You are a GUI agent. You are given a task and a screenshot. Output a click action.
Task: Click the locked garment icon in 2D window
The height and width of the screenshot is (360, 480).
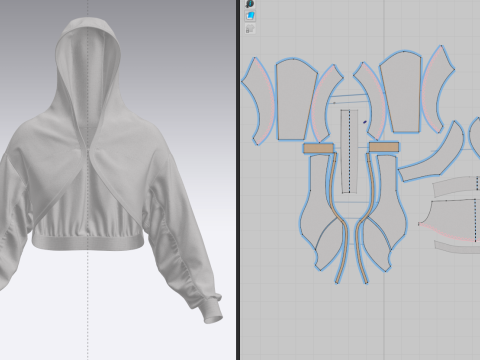(x=250, y=29)
